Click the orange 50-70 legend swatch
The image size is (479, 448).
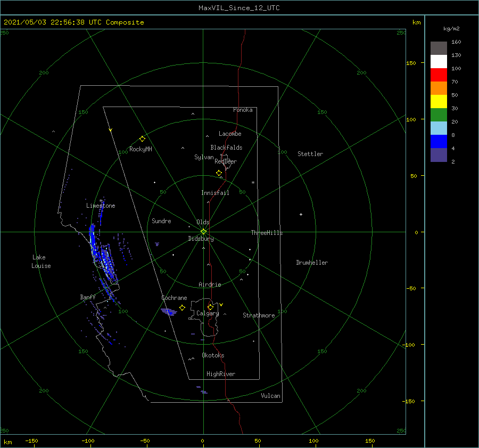pos(439,88)
